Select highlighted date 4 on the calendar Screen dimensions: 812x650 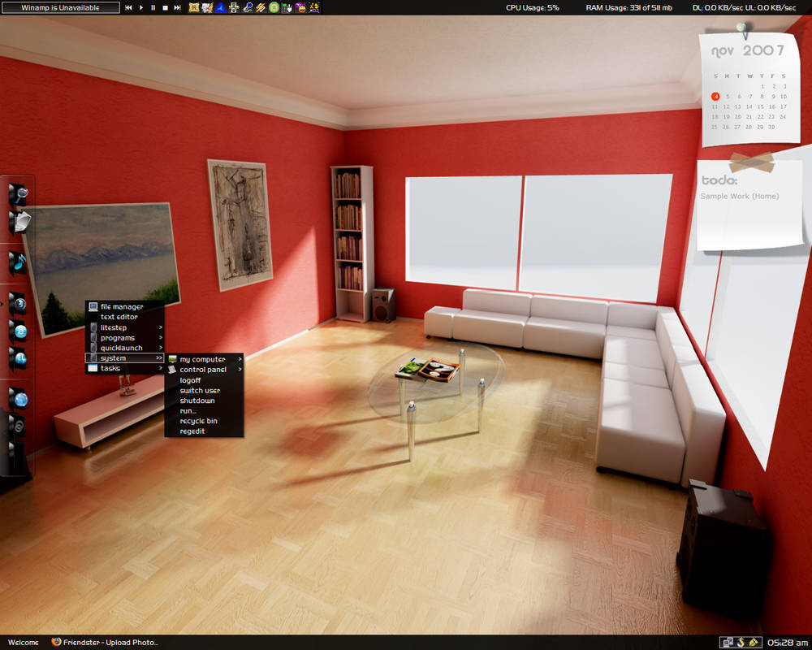(715, 97)
